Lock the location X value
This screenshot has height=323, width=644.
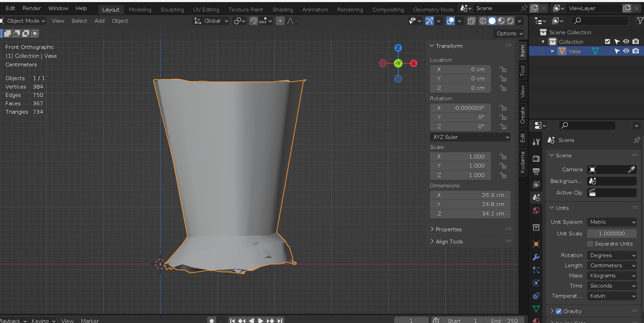pyautogui.click(x=503, y=69)
